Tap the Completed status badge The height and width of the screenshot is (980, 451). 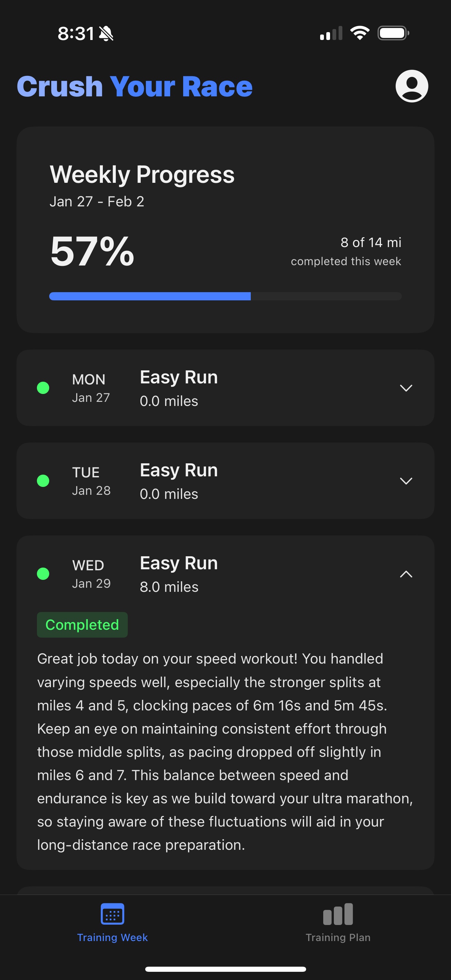82,625
